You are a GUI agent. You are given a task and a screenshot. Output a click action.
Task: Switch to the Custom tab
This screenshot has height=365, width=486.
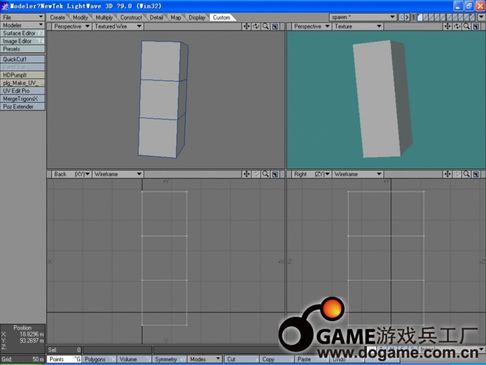pyautogui.click(x=221, y=17)
